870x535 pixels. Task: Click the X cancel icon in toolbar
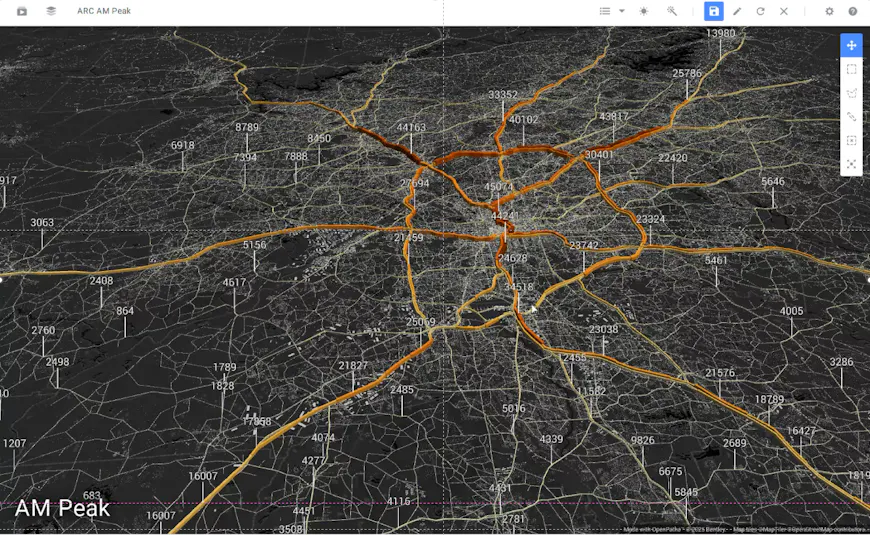tap(783, 11)
